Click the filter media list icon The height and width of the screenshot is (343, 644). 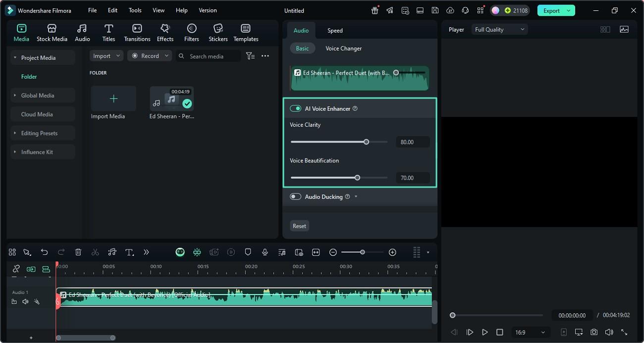pos(250,56)
